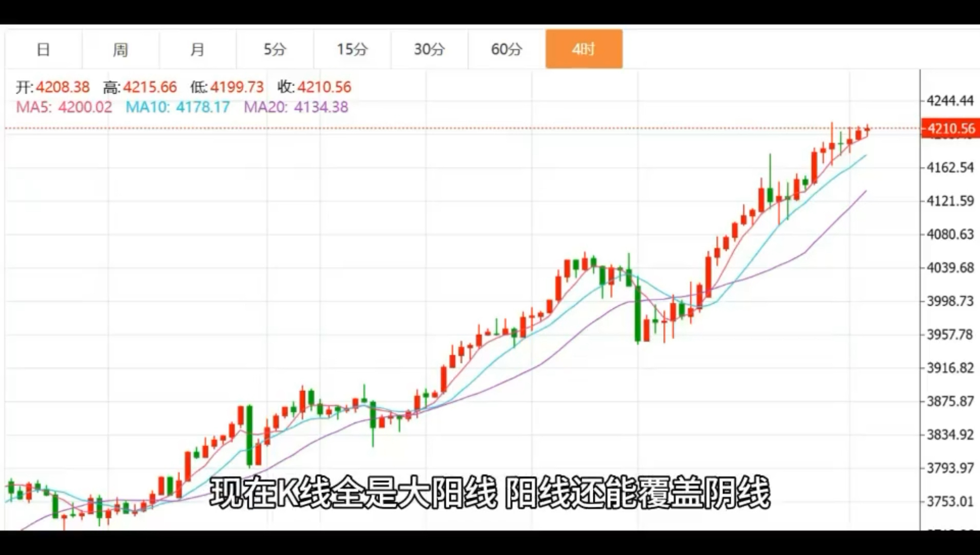This screenshot has width=980, height=555.
Task: Select the 15分 timeframe tab
Action: tap(352, 49)
